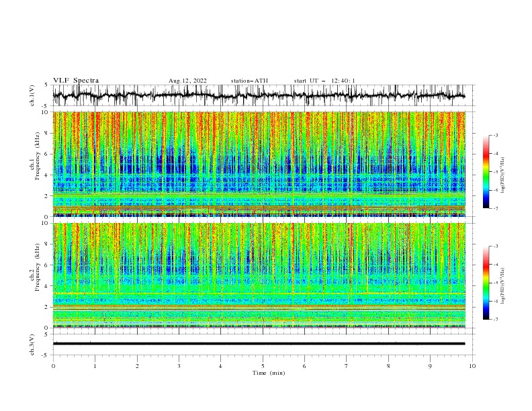Click the ch.1 colorbar "-7" label

[x=495, y=208]
